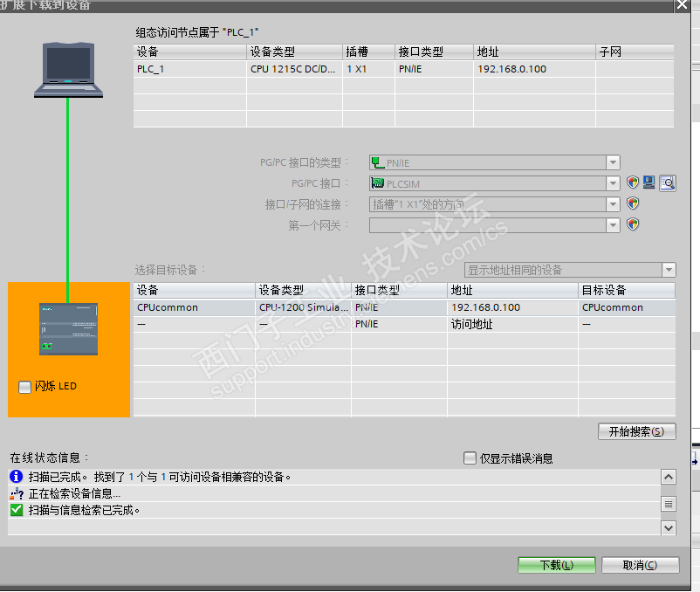Click the computer icon beside PLCSIM dropdown
This screenshot has height=592, width=700.
[649, 182]
